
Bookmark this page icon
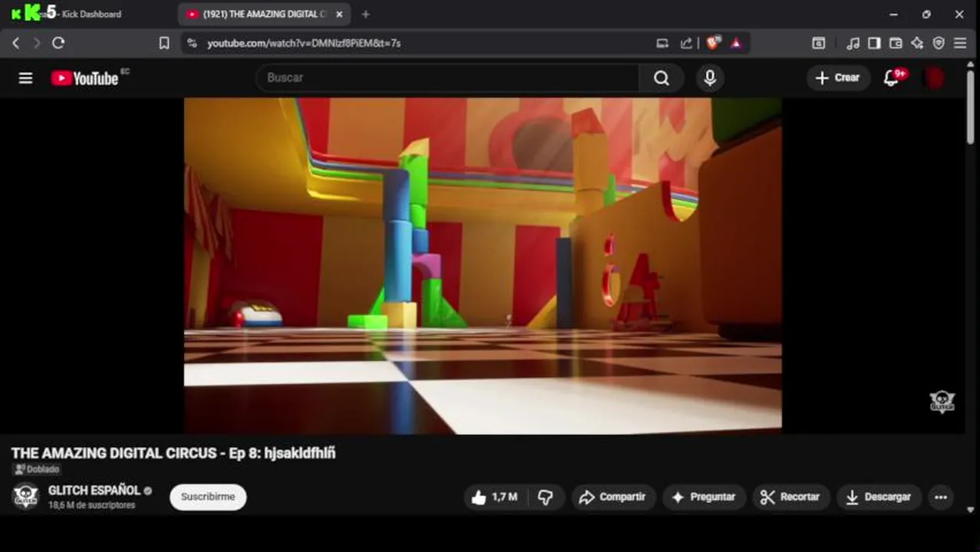[x=163, y=43]
